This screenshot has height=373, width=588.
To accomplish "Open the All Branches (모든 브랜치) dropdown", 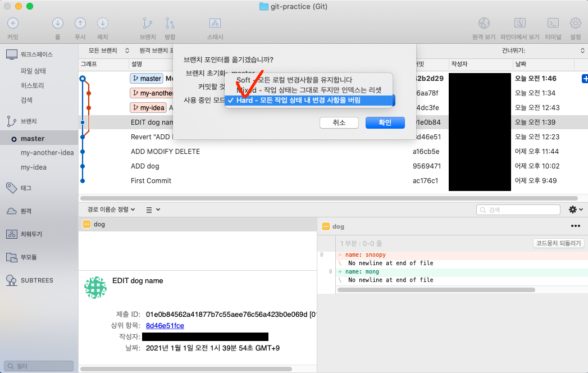I will pyautogui.click(x=109, y=51).
